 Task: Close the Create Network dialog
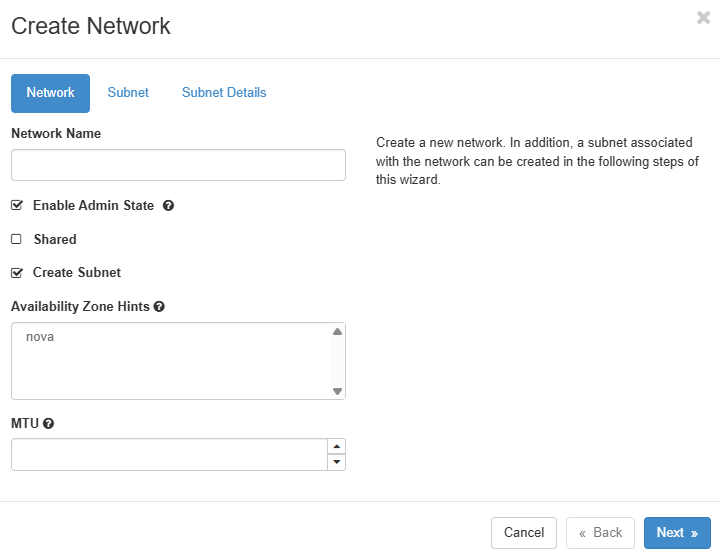703,18
